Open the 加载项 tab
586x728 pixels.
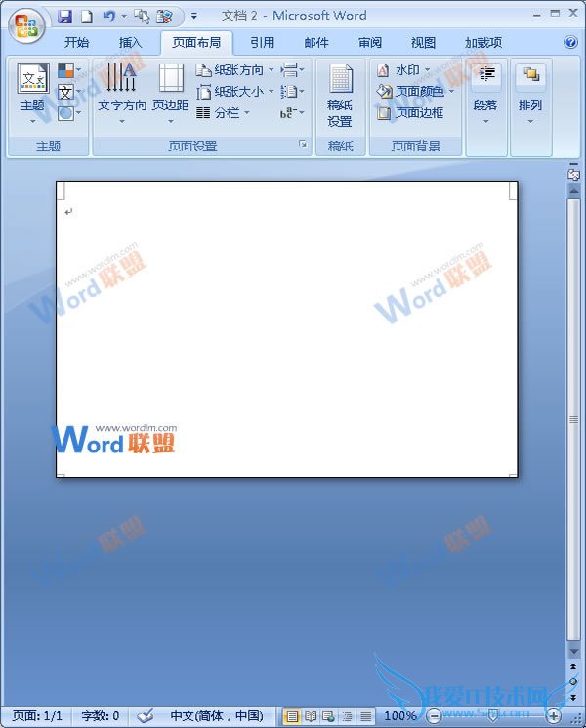[x=483, y=43]
